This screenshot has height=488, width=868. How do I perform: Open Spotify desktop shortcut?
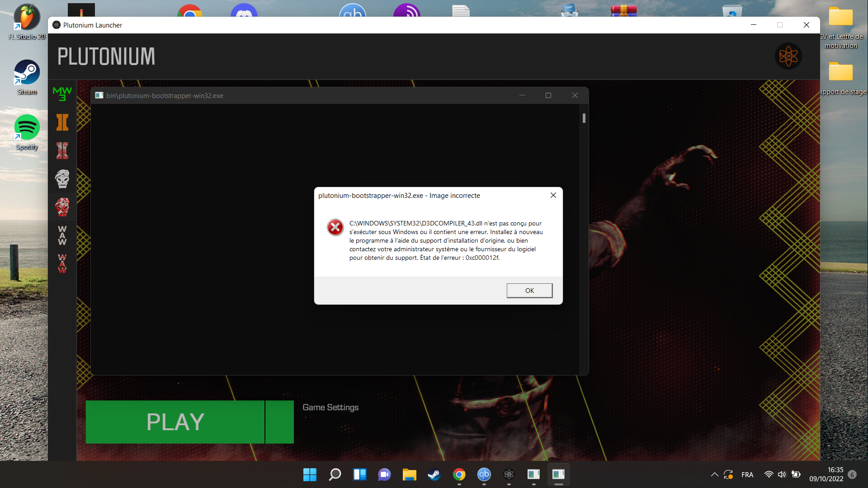tap(27, 132)
